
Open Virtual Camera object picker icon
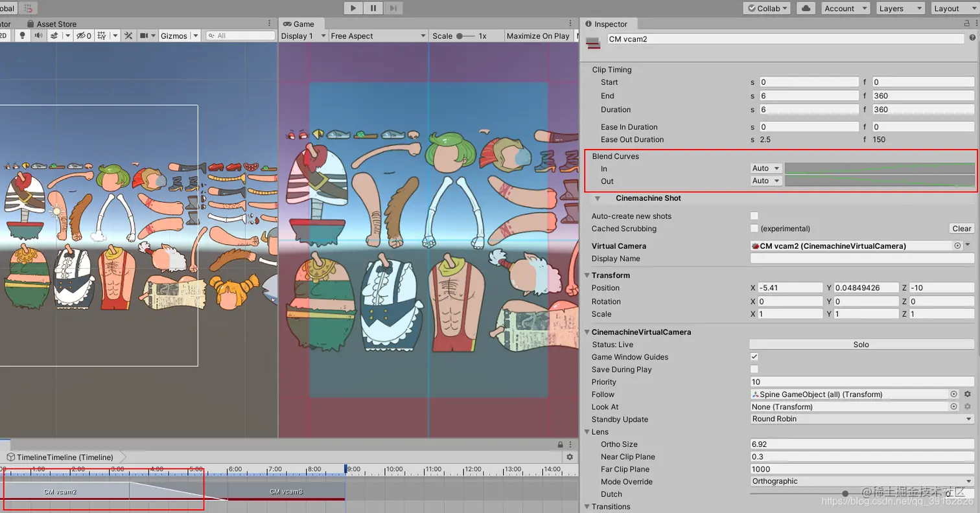click(957, 245)
